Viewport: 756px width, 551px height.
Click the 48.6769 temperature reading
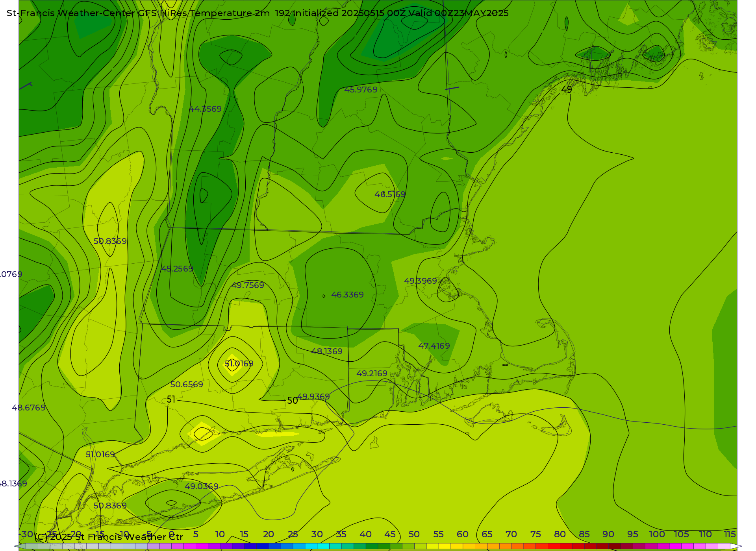(29, 408)
